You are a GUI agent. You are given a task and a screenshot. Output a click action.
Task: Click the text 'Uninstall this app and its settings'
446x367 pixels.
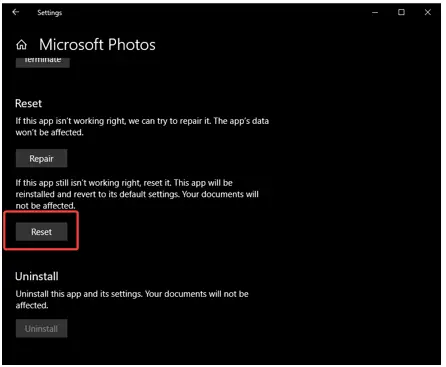tap(79, 294)
